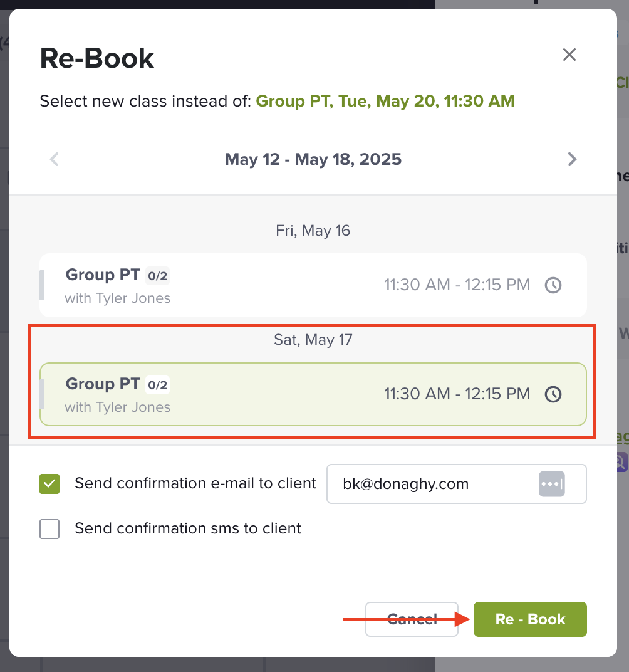Viewport: 629px width, 672px height.
Task: Click the Fri, May 16 date header
Action: (313, 231)
